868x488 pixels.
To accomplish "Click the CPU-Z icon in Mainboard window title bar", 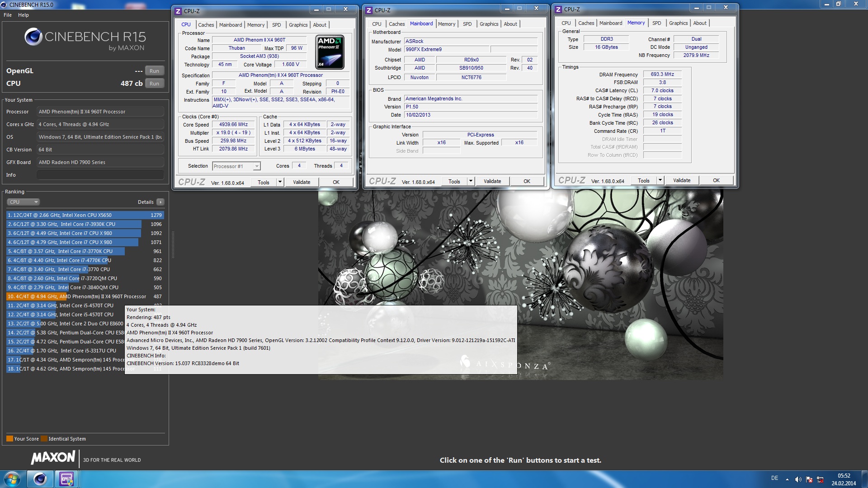I will pos(369,10).
